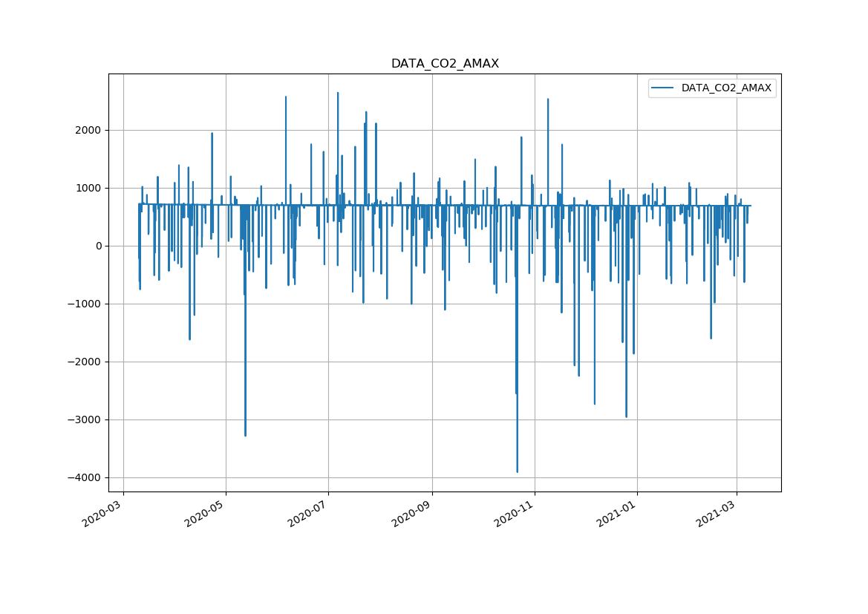Click the 2020-11 x-axis date label
Screen dimensions: 868x614
coord(514,515)
